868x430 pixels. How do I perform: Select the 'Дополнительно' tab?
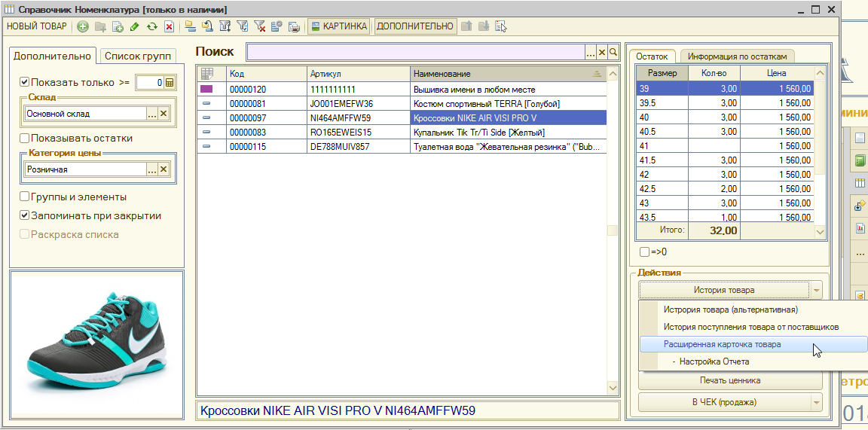click(x=52, y=56)
